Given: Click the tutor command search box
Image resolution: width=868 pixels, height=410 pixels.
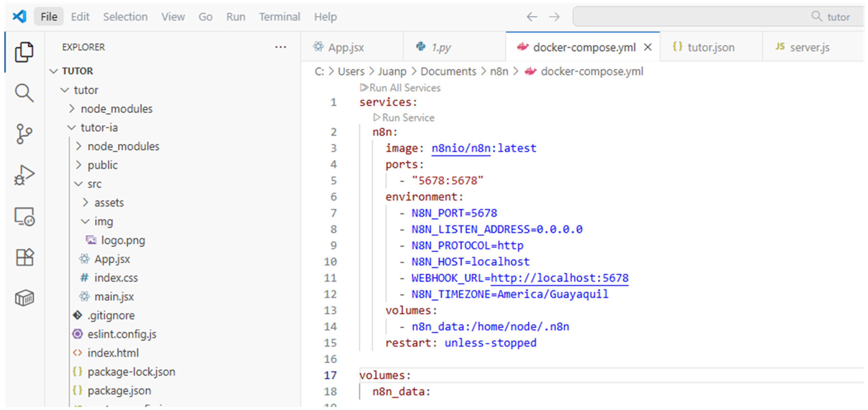Looking at the screenshot, I should pos(718,17).
